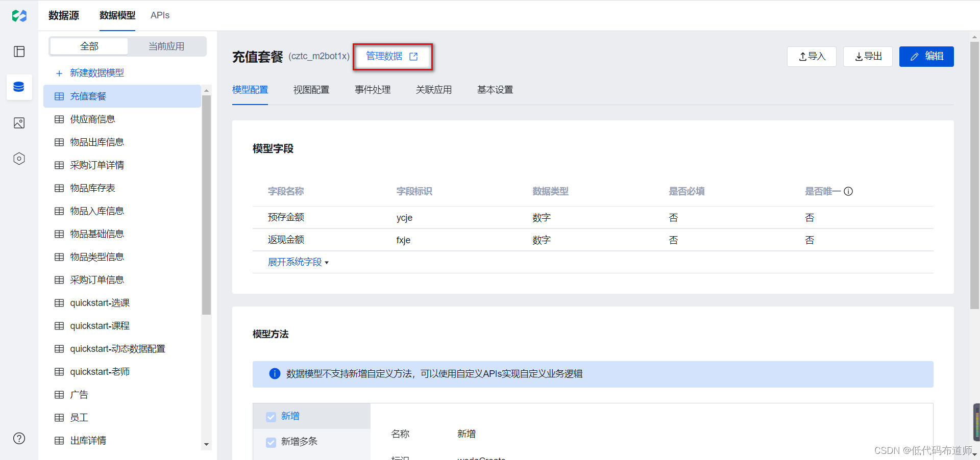Image resolution: width=980 pixels, height=460 pixels.
Task: Click the 导入 import button
Action: (812, 57)
